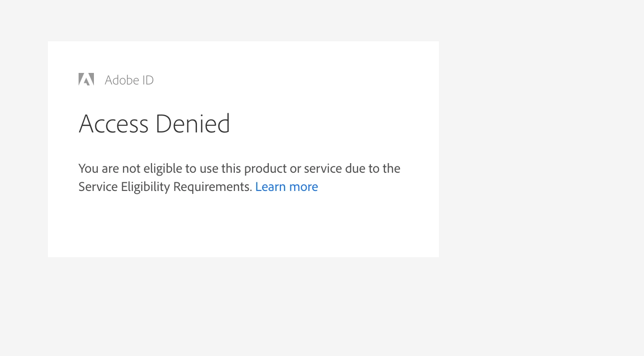Click the Adobe logo icon

click(x=86, y=79)
